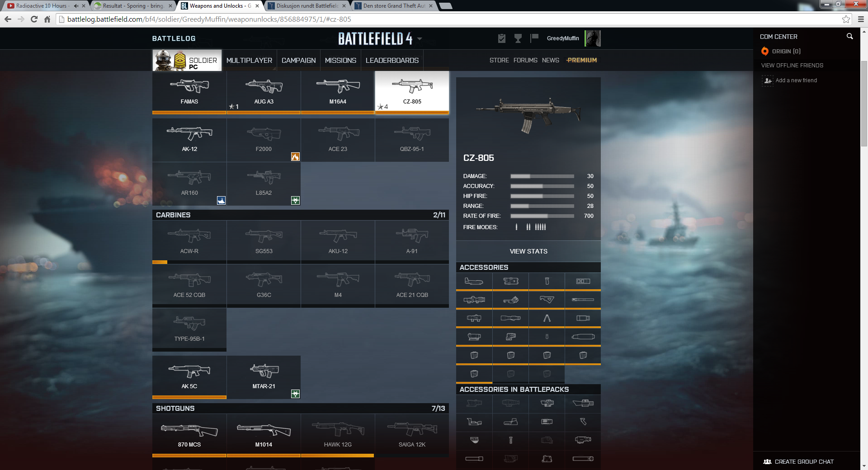Screen dimensions: 868x470
Task: Open the Premium link
Action: click(581, 60)
